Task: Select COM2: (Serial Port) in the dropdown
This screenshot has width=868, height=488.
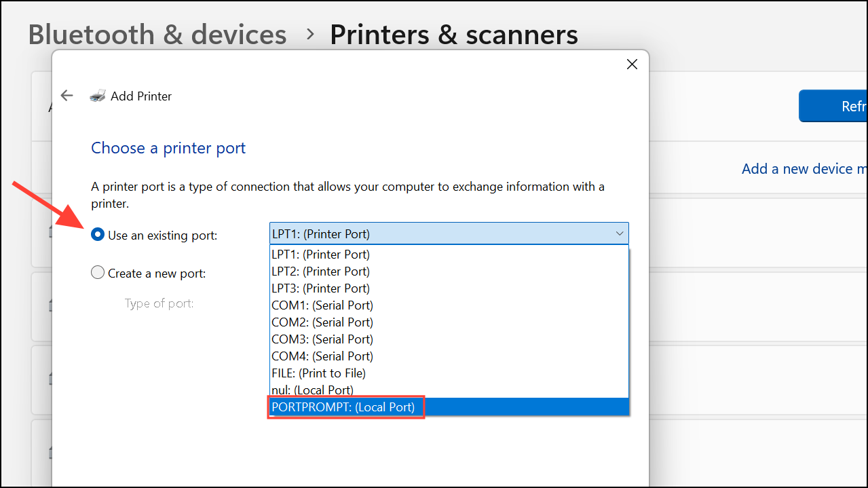Action: (x=322, y=322)
